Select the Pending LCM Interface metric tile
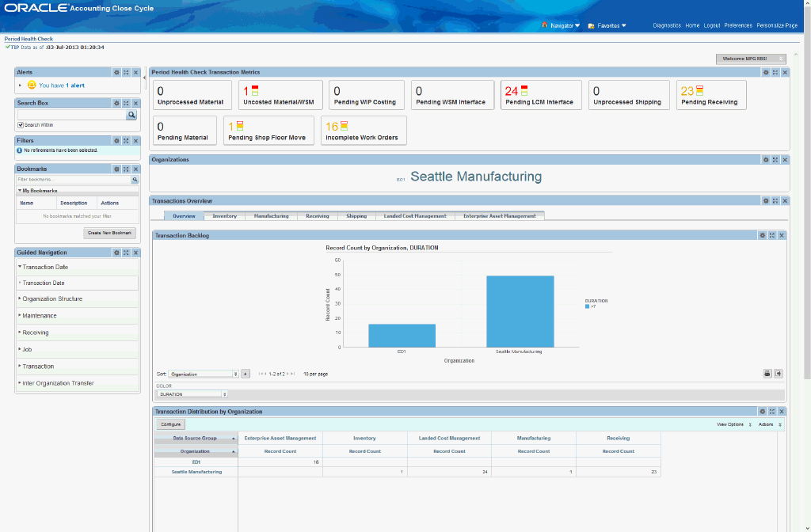811x532 pixels. tap(541, 95)
